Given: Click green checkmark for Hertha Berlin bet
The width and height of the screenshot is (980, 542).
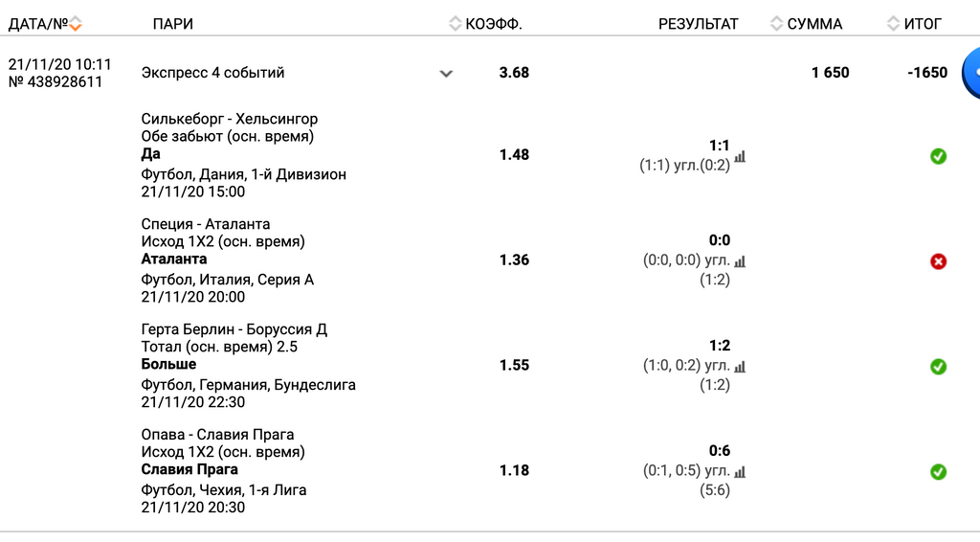Looking at the screenshot, I should (938, 367).
